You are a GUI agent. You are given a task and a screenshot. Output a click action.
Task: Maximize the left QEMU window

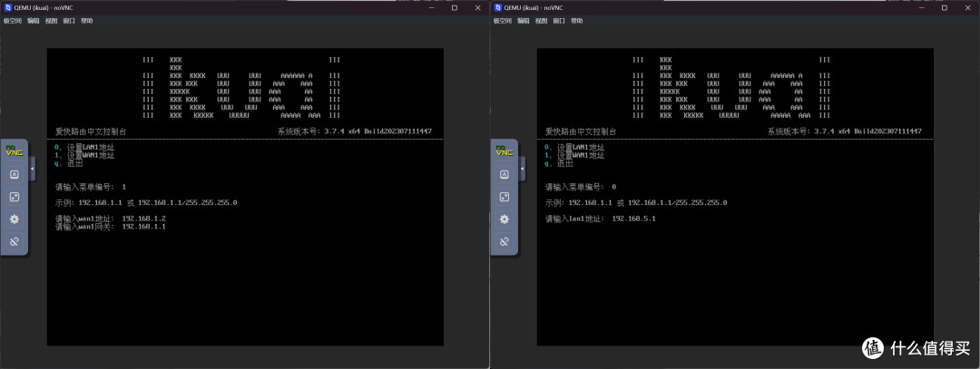[455, 7]
